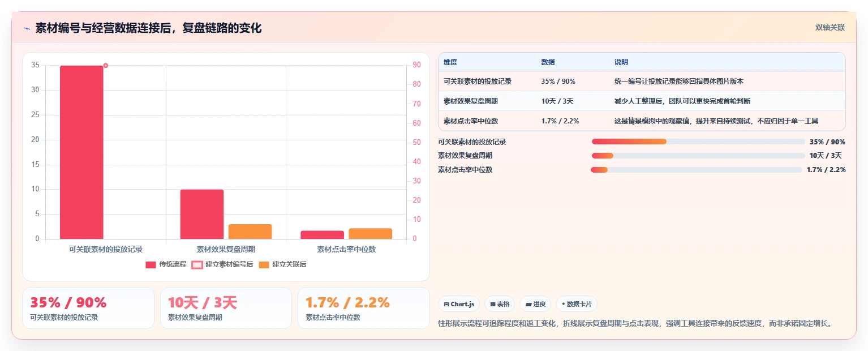The height and width of the screenshot is (351, 868).
Task: Click the orange 素材效果复盘周期 bar
Action: tap(250, 232)
